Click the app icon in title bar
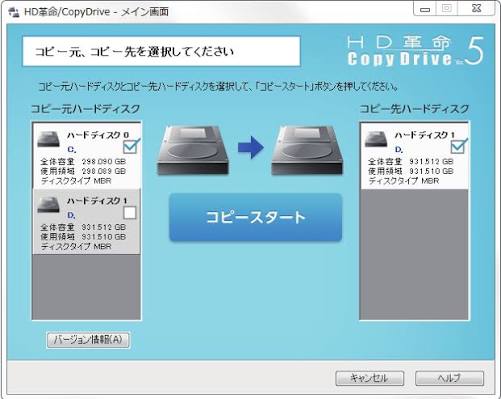This screenshot has height=399, width=501. pyautogui.click(x=14, y=12)
